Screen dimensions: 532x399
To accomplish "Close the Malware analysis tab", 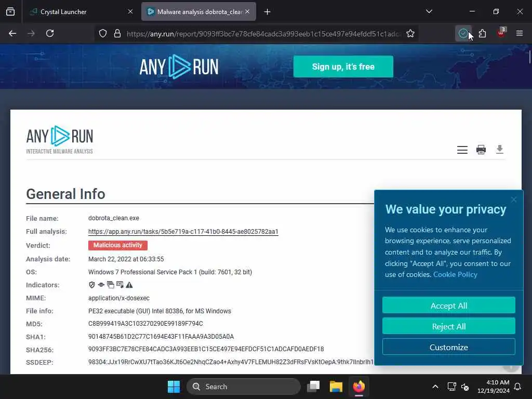I will (247, 11).
